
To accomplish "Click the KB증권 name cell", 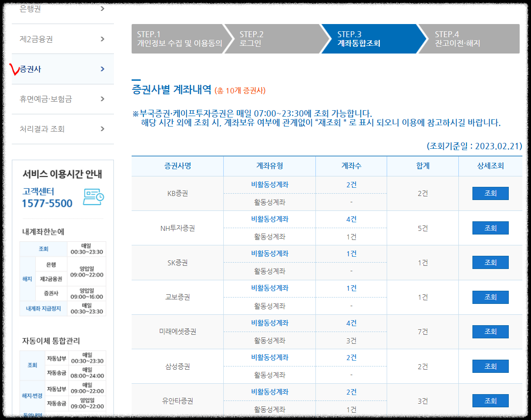I will coord(177,194).
